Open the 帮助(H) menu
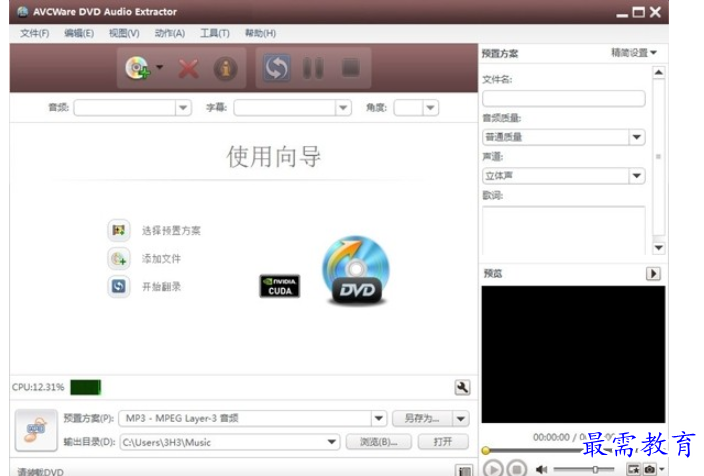 (x=260, y=33)
